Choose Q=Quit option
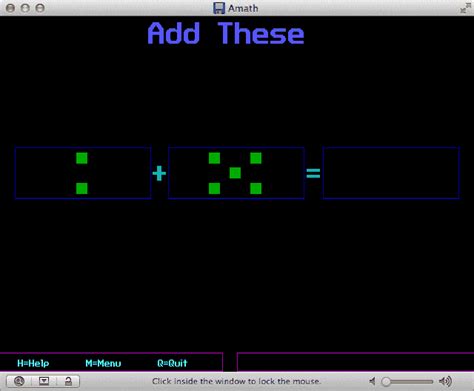This screenshot has height=391, width=474. pos(172,363)
